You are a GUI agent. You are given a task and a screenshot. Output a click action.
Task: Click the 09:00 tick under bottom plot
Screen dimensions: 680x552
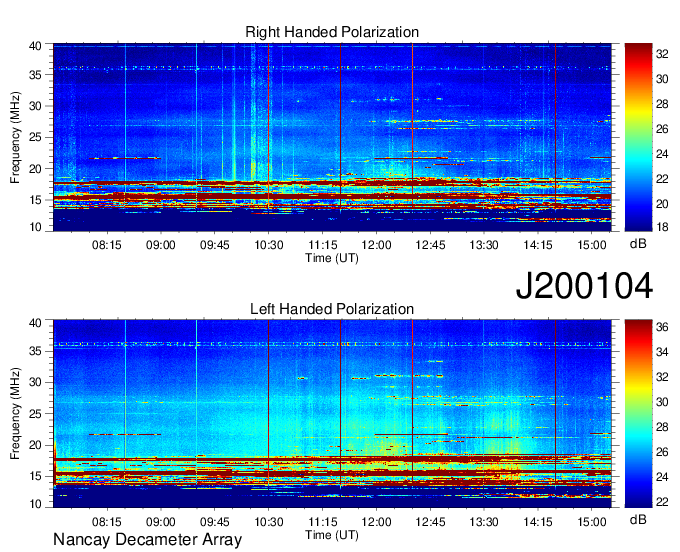coord(160,522)
